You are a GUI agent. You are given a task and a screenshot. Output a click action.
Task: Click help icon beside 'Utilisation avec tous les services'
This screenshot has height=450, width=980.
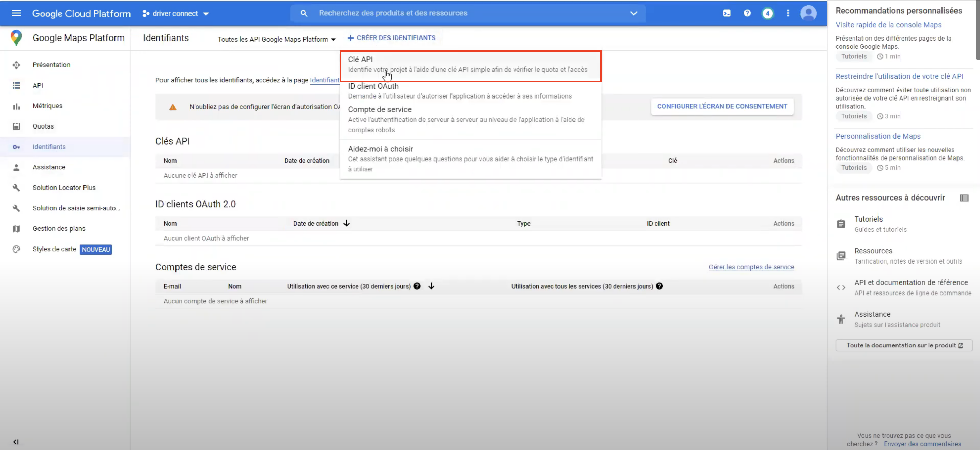click(x=659, y=286)
